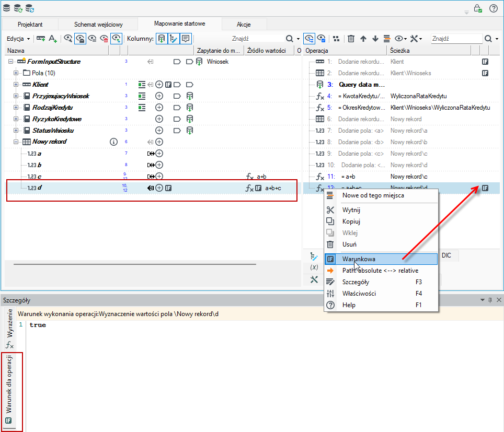Open the Schemat wejściowy tab
504x432 pixels.
coord(98,25)
